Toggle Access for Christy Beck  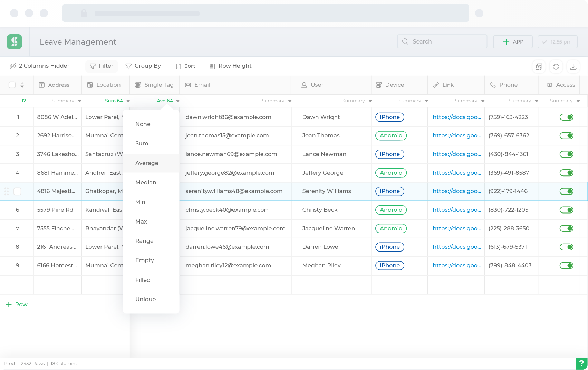pos(566,210)
